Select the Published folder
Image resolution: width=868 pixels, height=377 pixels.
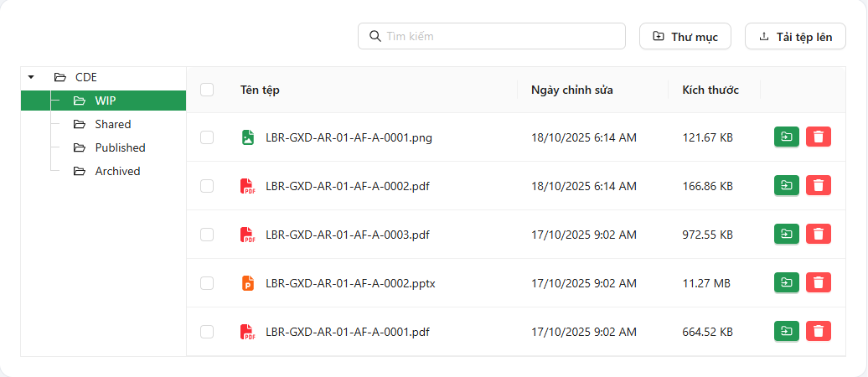click(120, 147)
